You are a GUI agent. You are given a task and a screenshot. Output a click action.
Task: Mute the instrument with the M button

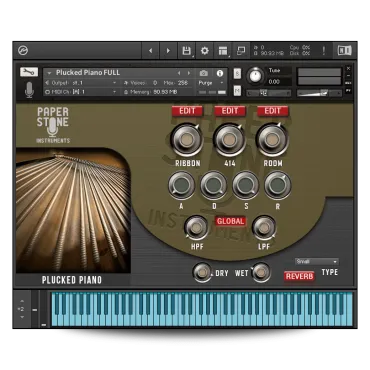pyautogui.click(x=237, y=90)
